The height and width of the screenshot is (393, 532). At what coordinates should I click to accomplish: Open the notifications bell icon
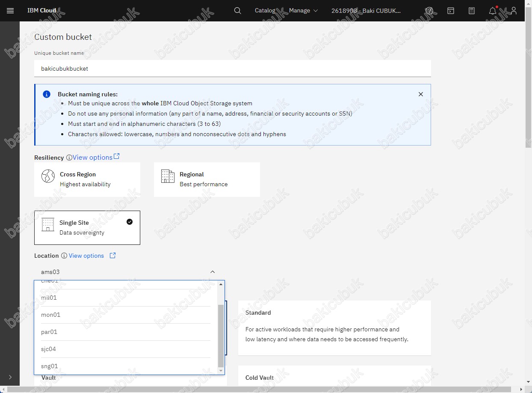(x=493, y=11)
